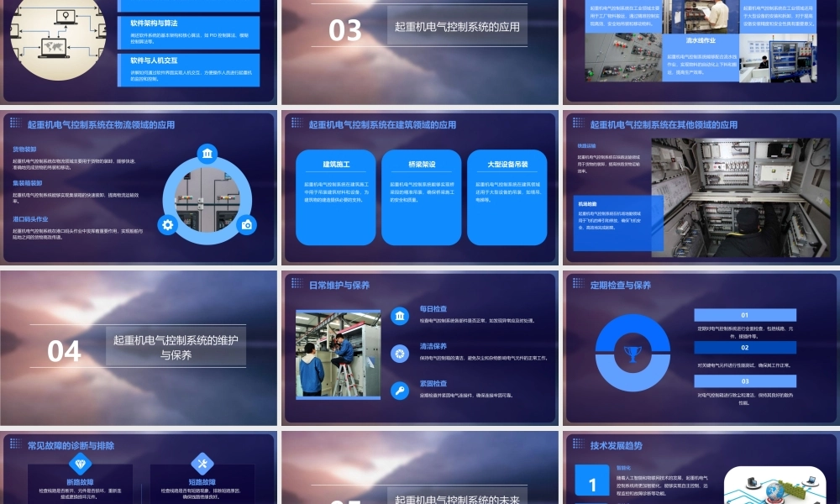Click the 02 bar on the 定期检查与保养 slide
This screenshot has height=504, width=840.
745,348
